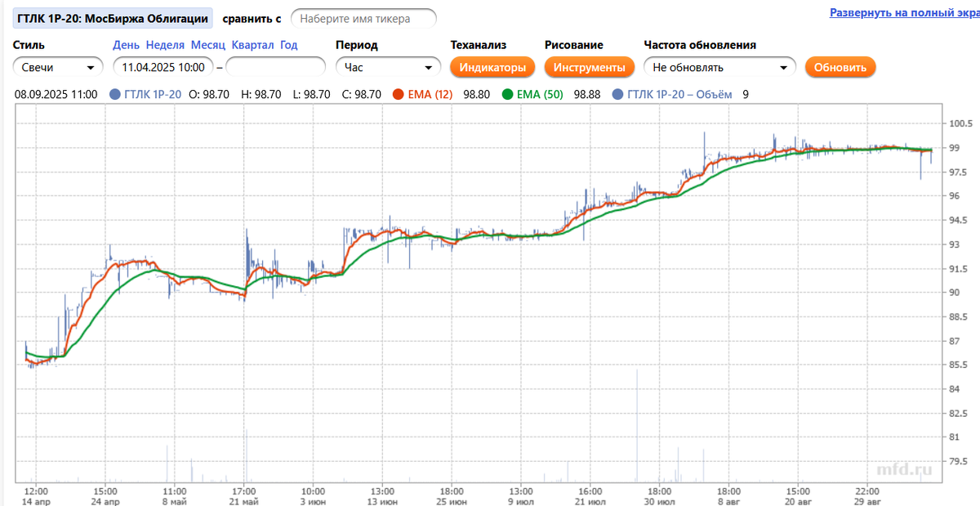Click the Теханализ heading label
Viewport: 980px width, 506px height.
point(479,45)
